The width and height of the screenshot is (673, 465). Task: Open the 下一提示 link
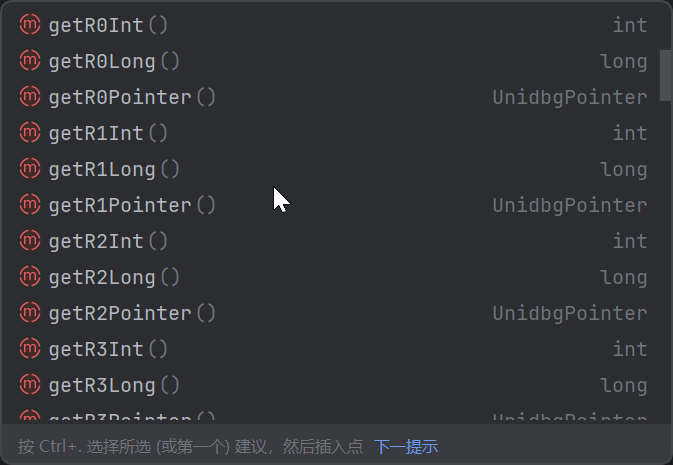pyautogui.click(x=406, y=447)
